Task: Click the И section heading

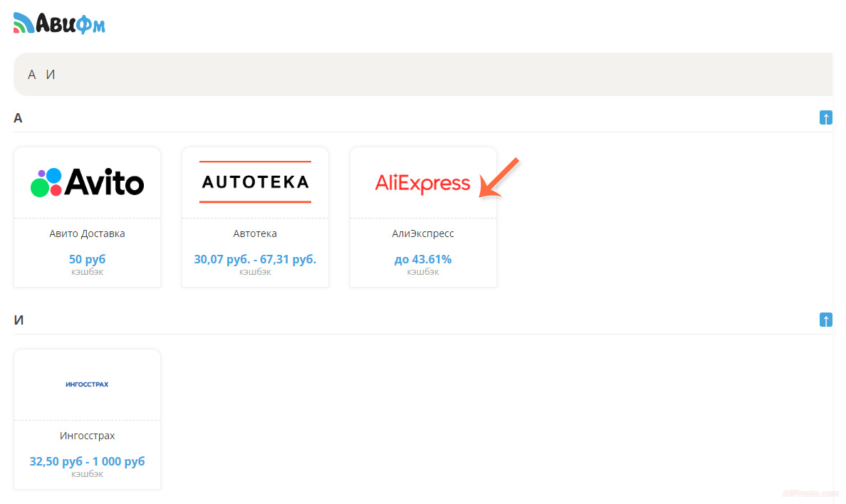Action: click(19, 320)
